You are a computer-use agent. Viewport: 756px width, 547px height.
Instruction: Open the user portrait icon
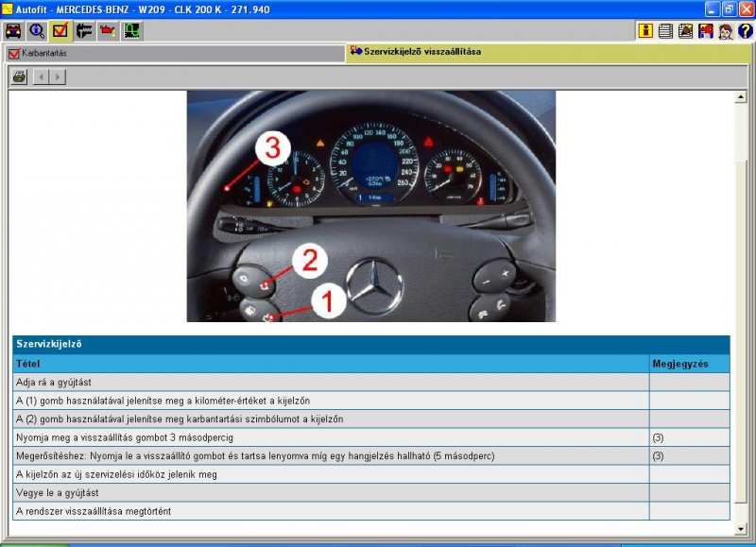pyautogui.click(x=725, y=31)
